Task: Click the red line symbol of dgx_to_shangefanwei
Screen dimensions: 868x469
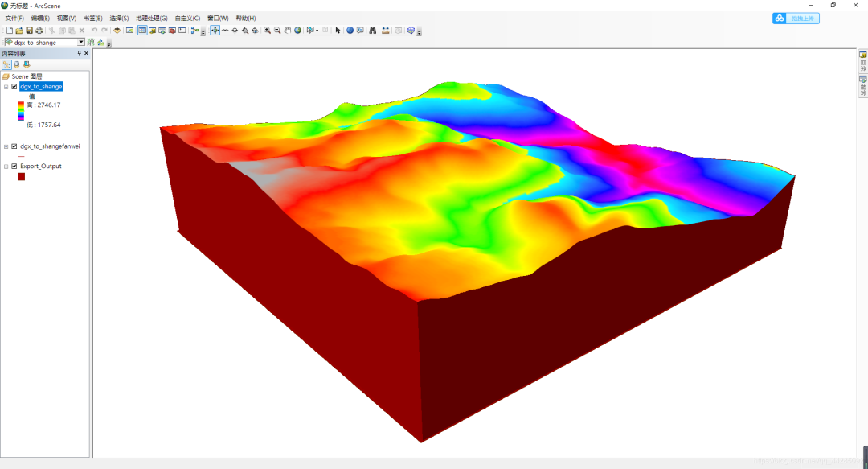Action: point(21,157)
